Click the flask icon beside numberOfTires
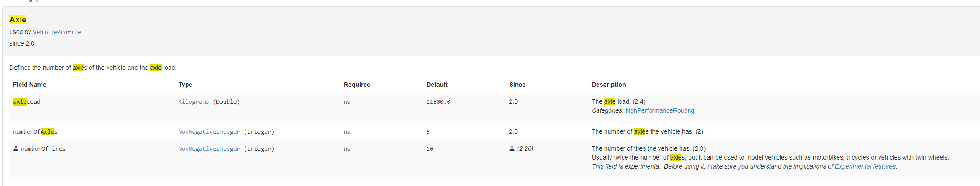Viewport: 980px width, 186px height. click(16, 148)
